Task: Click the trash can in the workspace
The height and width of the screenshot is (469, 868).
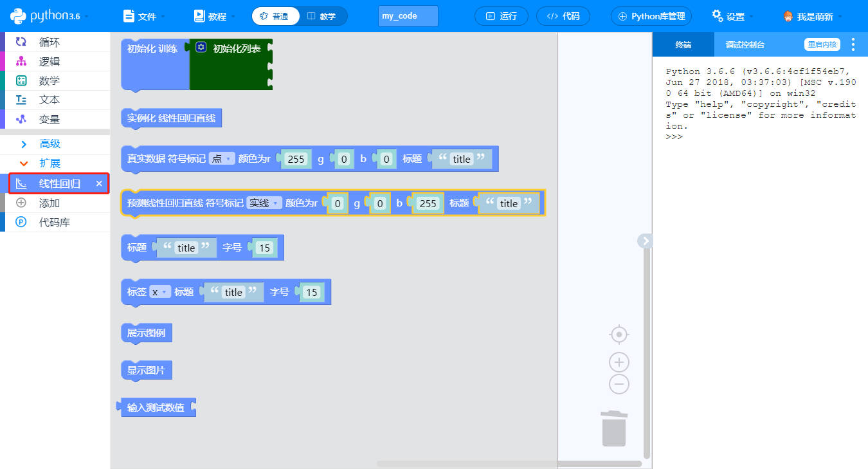Action: tap(614, 428)
